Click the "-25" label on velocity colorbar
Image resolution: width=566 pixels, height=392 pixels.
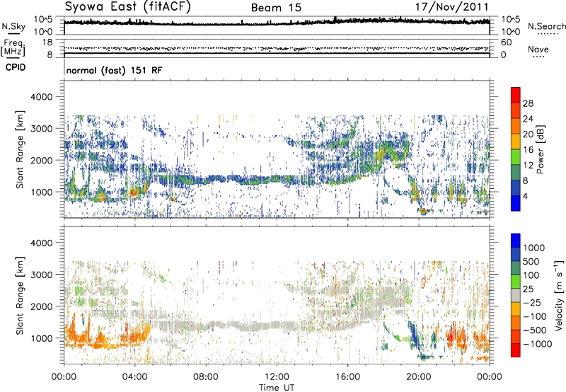tap(532, 302)
